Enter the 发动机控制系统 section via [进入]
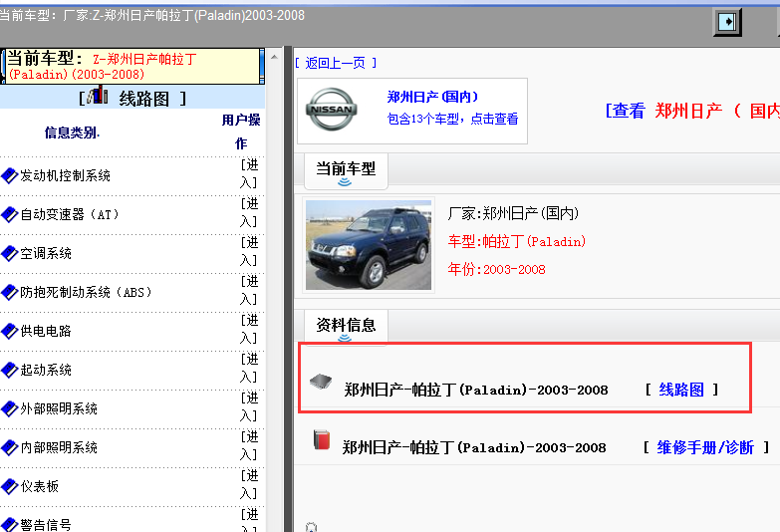Image resolution: width=780 pixels, height=532 pixels. coord(249,173)
